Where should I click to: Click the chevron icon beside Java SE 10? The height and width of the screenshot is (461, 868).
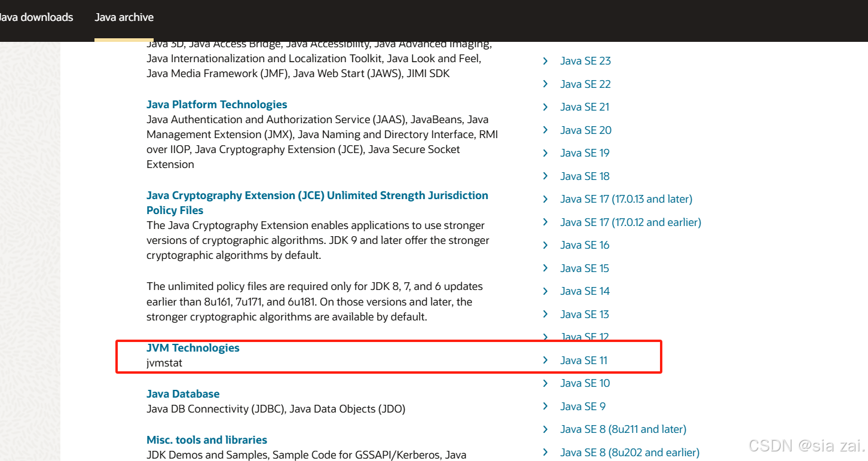click(545, 383)
